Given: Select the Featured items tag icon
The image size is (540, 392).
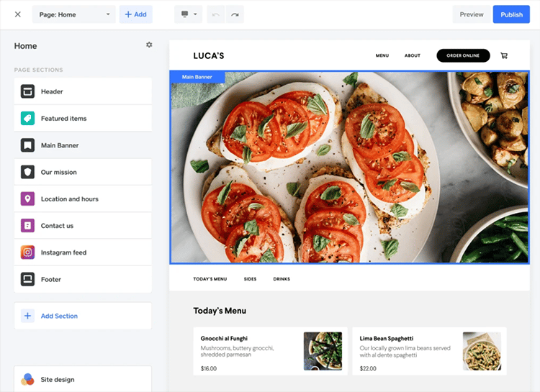Looking at the screenshot, I should coord(27,119).
